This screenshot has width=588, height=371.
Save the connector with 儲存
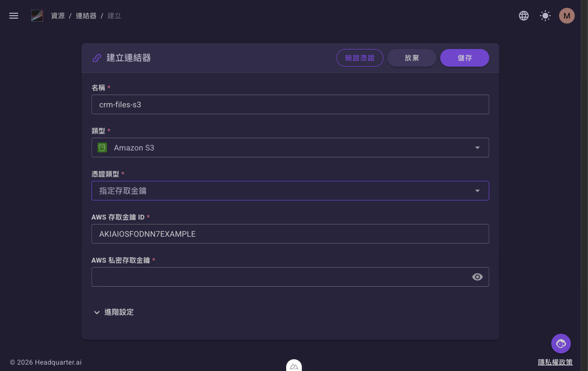[x=465, y=58]
